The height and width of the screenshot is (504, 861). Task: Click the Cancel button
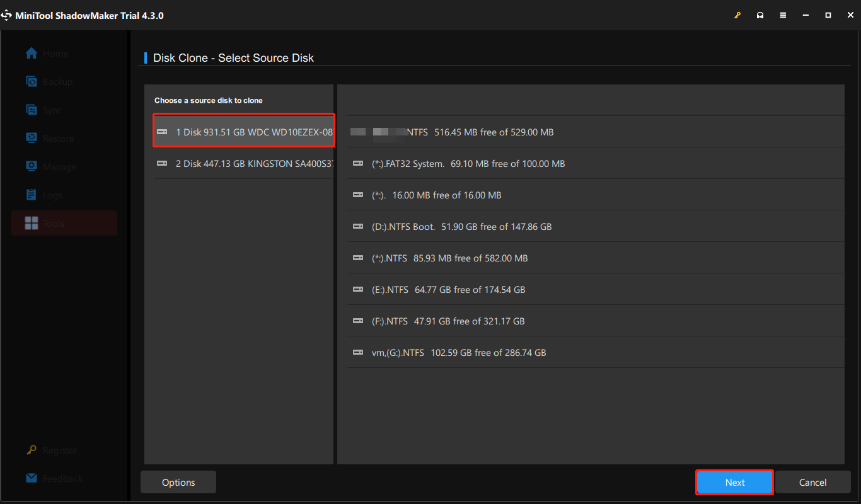812,482
